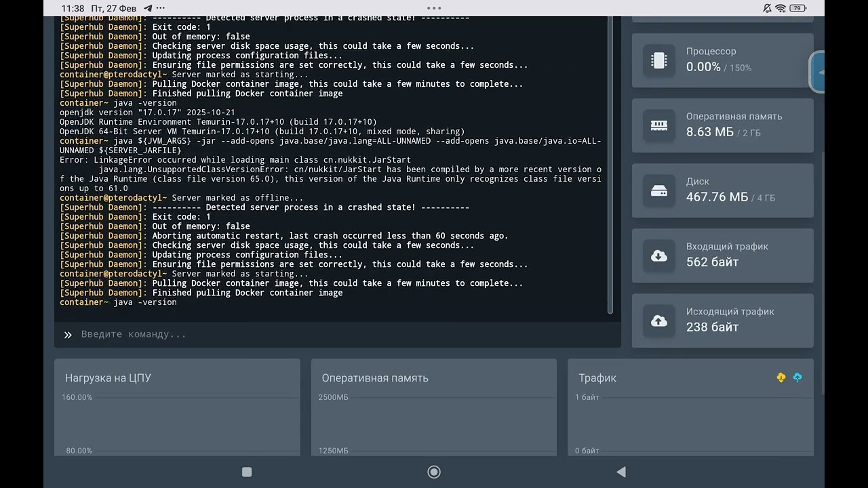Click the yellow download icon in Трафик chart
This screenshot has height=488, width=868.
pos(781,378)
